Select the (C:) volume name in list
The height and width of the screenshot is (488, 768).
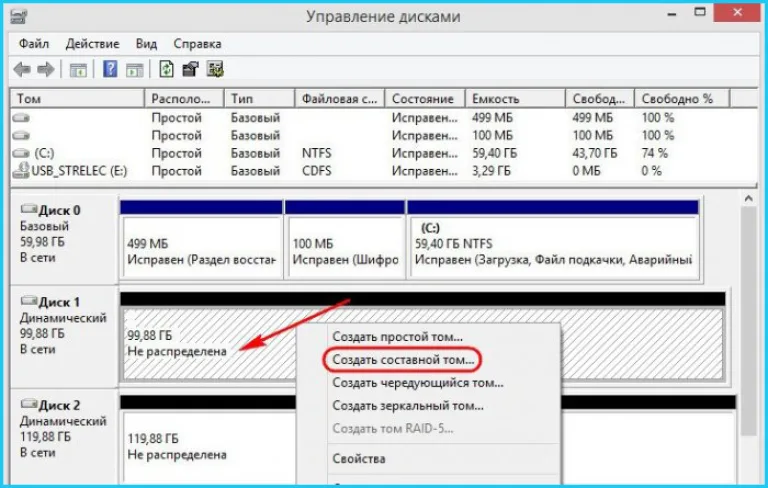coord(44,153)
